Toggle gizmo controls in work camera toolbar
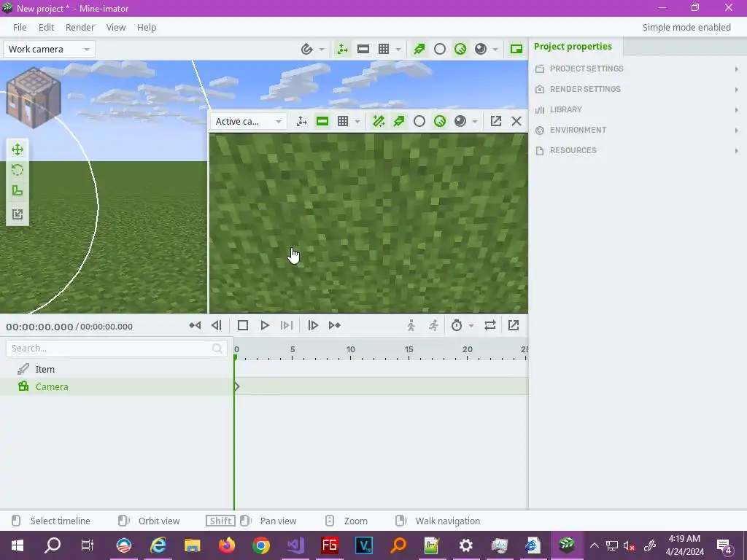 [x=343, y=49]
